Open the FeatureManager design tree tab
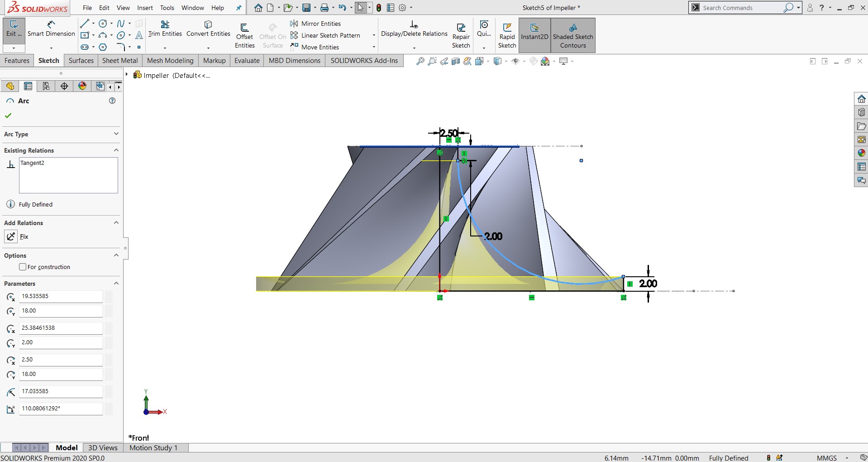Viewport: 868px width, 462px height. click(x=10, y=86)
